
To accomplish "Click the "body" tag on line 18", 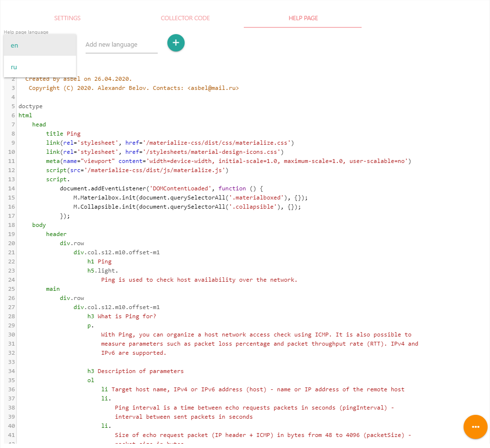I will coord(39,225).
